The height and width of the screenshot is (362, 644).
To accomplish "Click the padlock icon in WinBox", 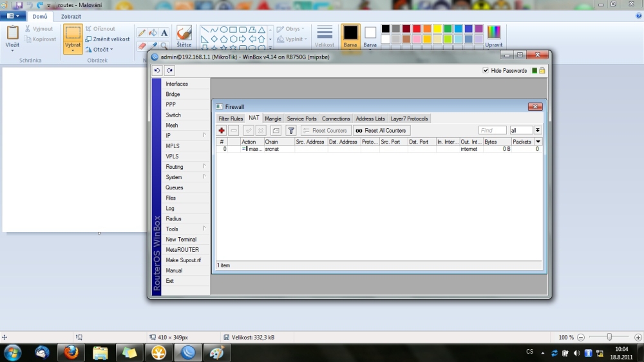I will (x=542, y=71).
